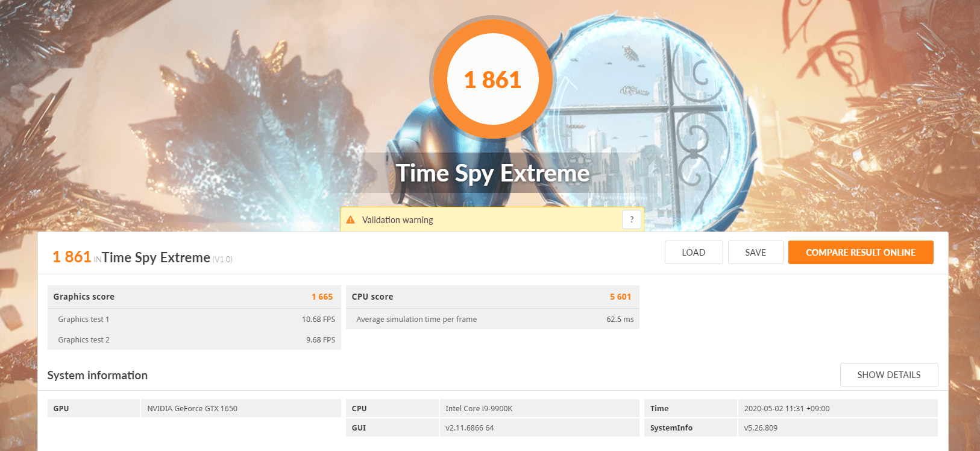This screenshot has height=451, width=980.
Task: Click the GPU label cell
Action: [x=93, y=408]
